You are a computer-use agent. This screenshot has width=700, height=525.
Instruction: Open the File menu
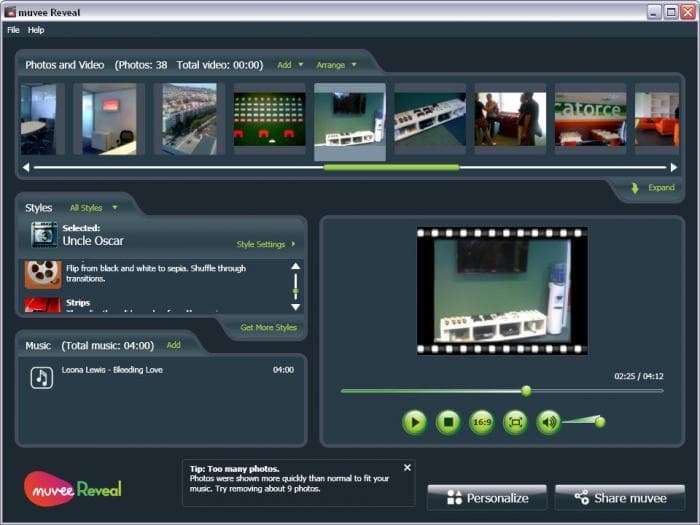13,30
